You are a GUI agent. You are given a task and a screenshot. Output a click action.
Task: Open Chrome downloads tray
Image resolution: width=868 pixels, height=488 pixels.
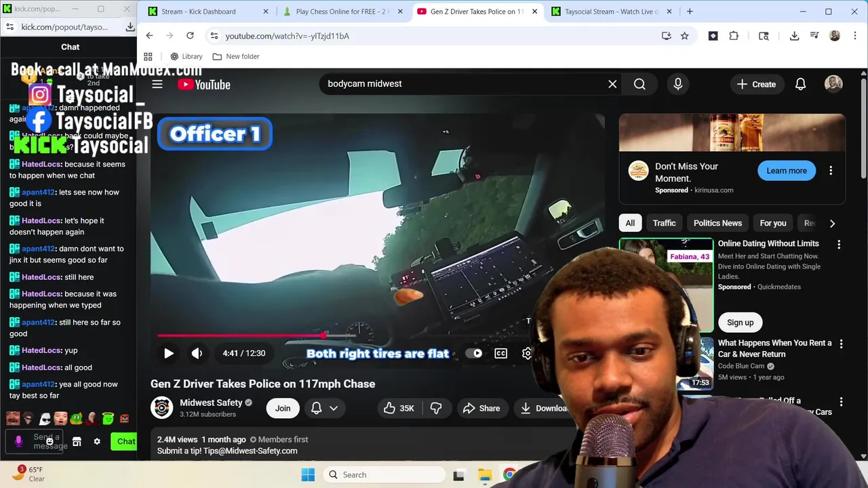[794, 36]
